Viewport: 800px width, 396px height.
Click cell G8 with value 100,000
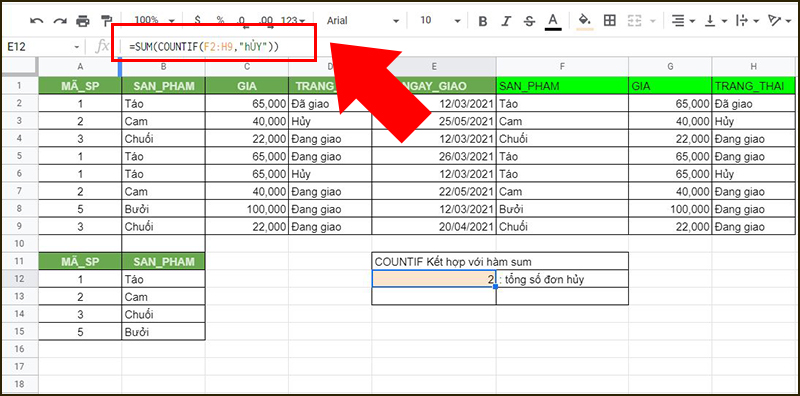(x=670, y=209)
